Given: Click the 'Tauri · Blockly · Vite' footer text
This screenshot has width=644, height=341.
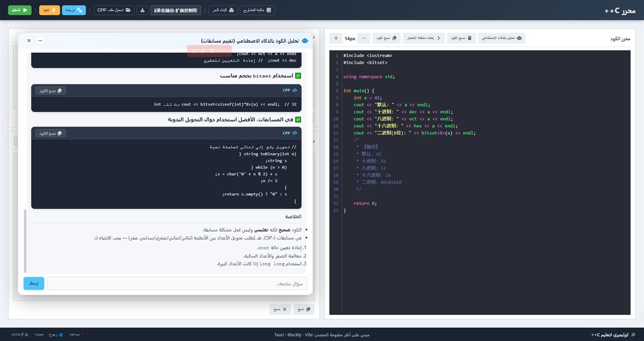Looking at the screenshot, I should coord(292,335).
